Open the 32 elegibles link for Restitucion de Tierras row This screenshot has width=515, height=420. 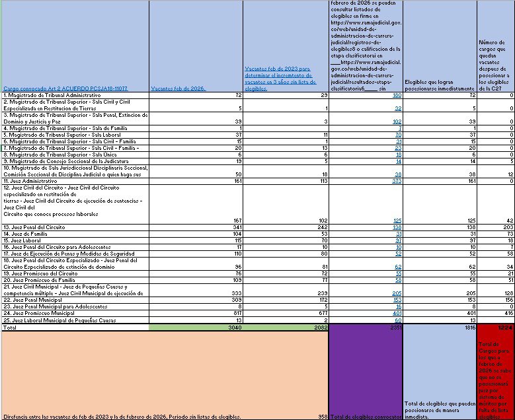coord(399,108)
